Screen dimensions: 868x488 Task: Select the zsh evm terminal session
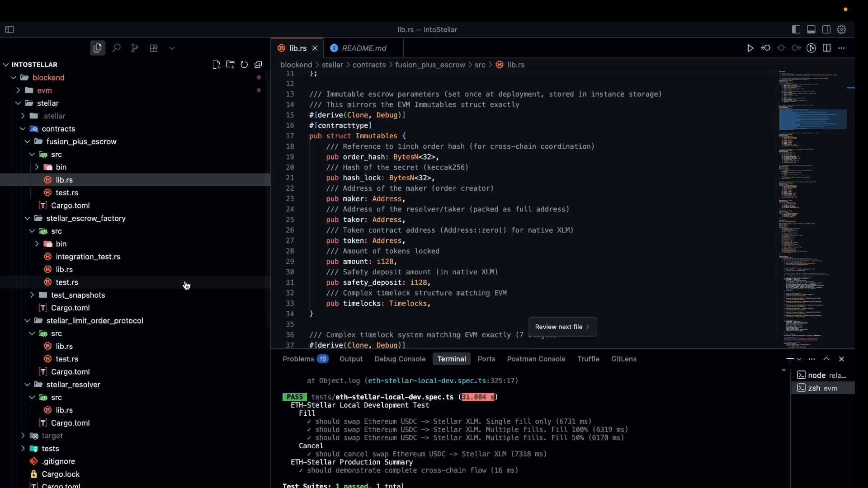click(823, 388)
